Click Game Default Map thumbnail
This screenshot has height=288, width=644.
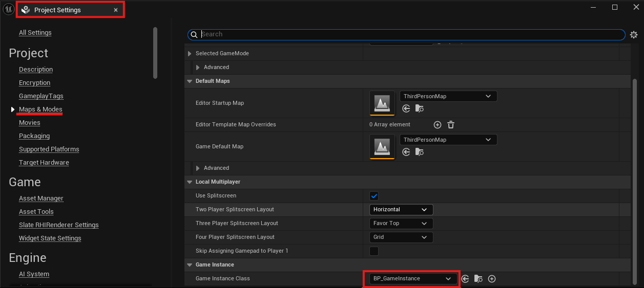point(382,147)
